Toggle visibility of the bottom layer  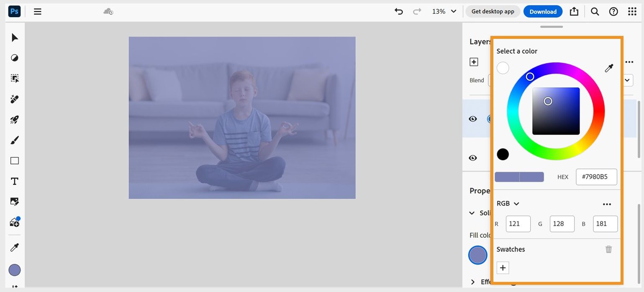tap(473, 158)
